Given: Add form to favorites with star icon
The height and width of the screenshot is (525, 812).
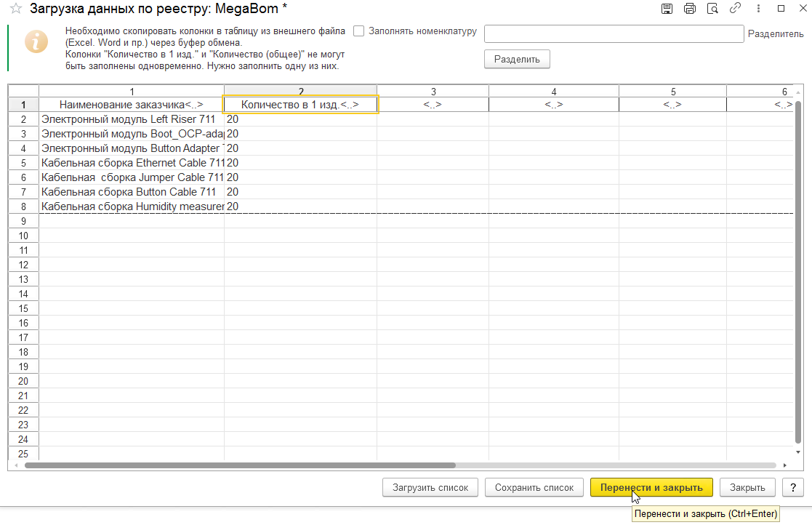Looking at the screenshot, I should [x=15, y=9].
